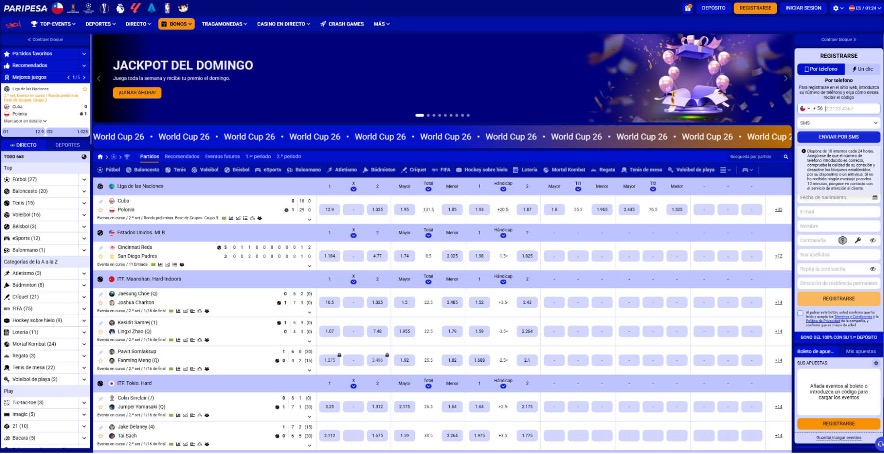This screenshot has height=454, width=884.
Task: Switch sidebar to Deportes tab
Action: point(68,145)
